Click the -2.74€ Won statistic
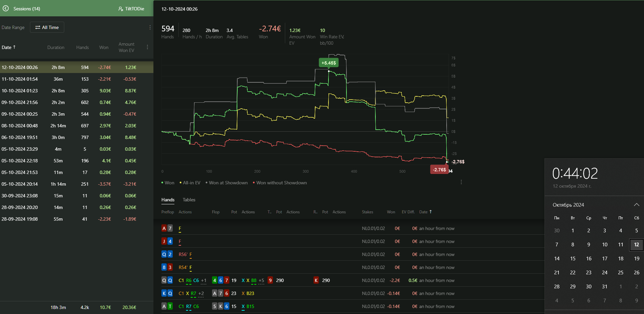The image size is (644, 314). point(270,32)
